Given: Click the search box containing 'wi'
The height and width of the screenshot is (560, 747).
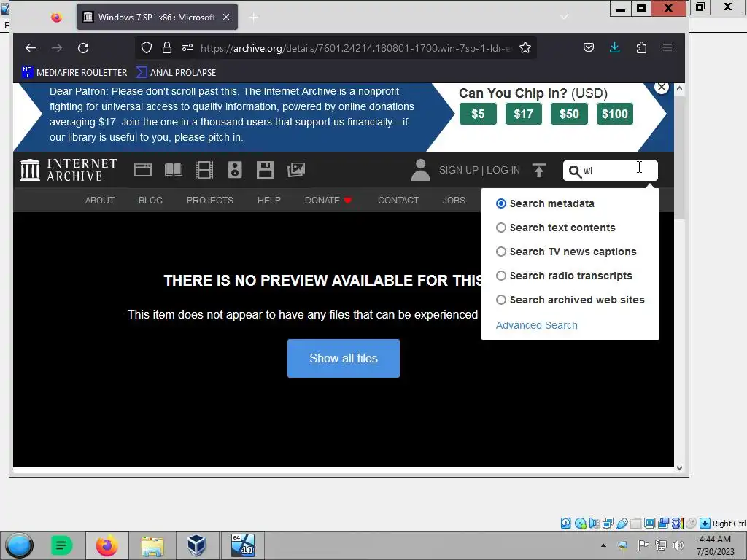Looking at the screenshot, I should 611,171.
